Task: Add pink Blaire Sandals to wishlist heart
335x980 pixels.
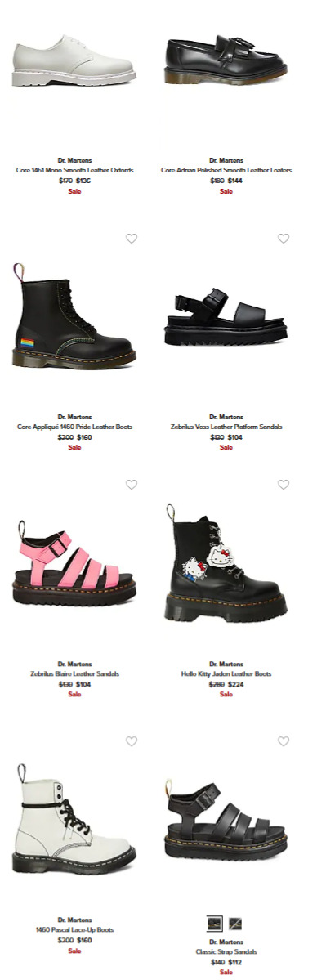Action: (x=132, y=485)
